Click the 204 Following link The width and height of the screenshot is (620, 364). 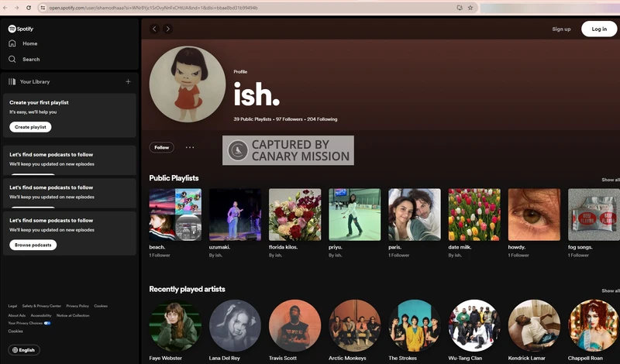coord(322,119)
